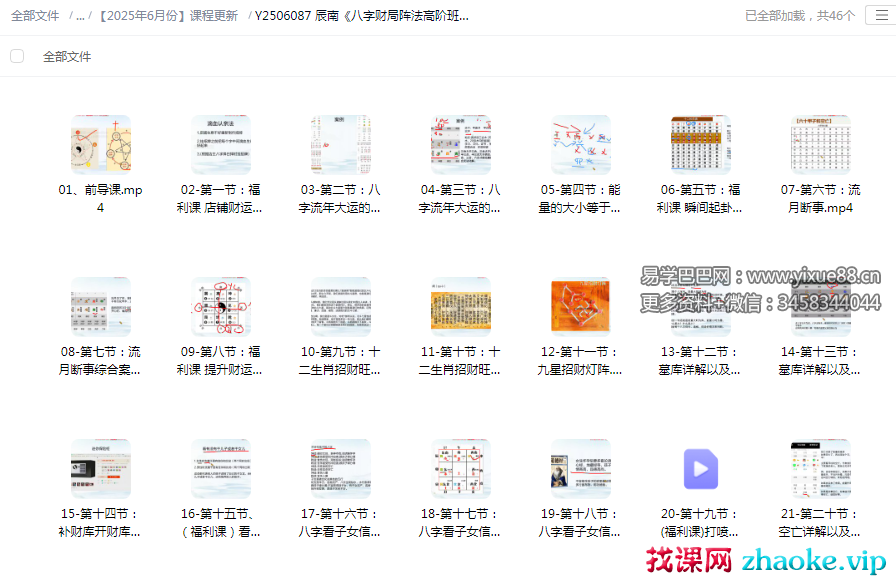Open 08-第七节 流月断事综合案 thumbnail
The width and height of the screenshot is (896, 579).
(100, 307)
